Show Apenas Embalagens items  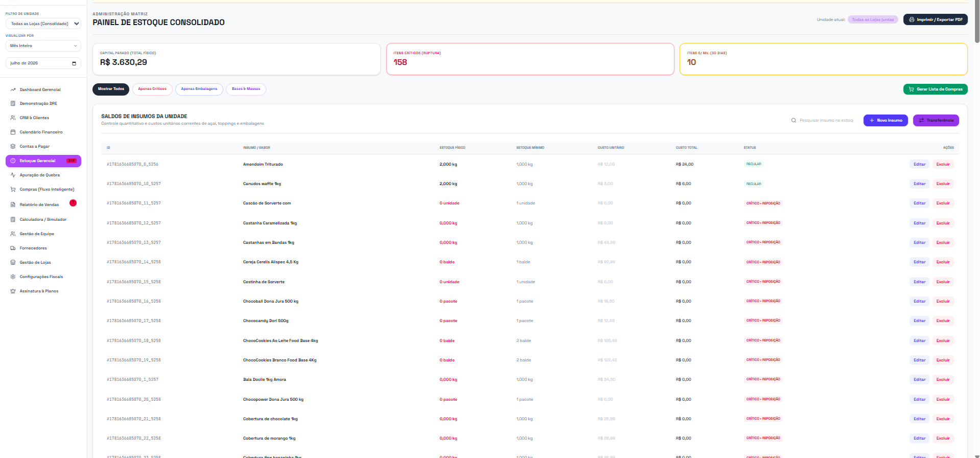coord(199,89)
